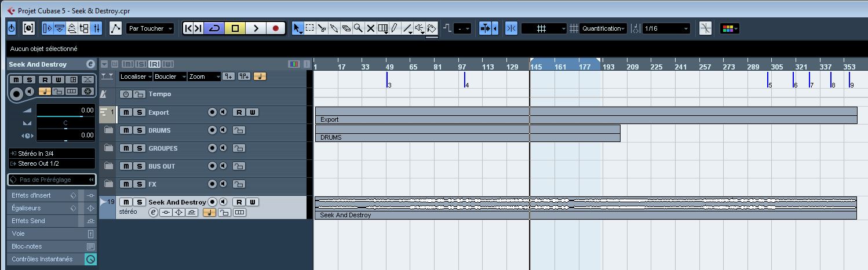The width and height of the screenshot is (868, 270).
Task: Open edit channel settings on Seek And Destroy track
Action: 153,213
